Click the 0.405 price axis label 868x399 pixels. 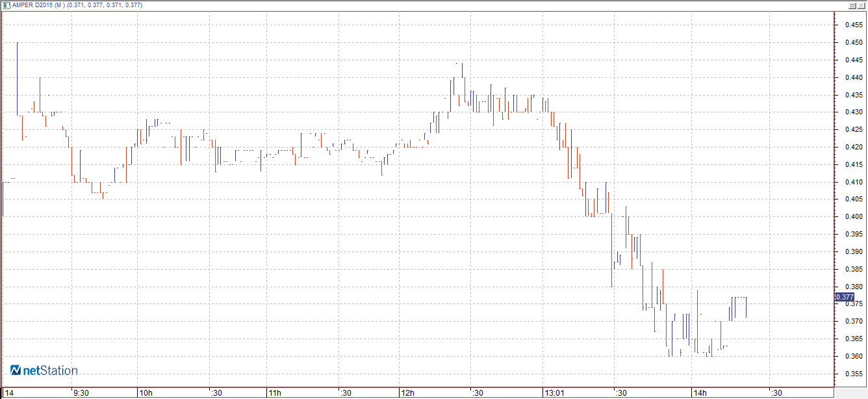[x=853, y=199]
